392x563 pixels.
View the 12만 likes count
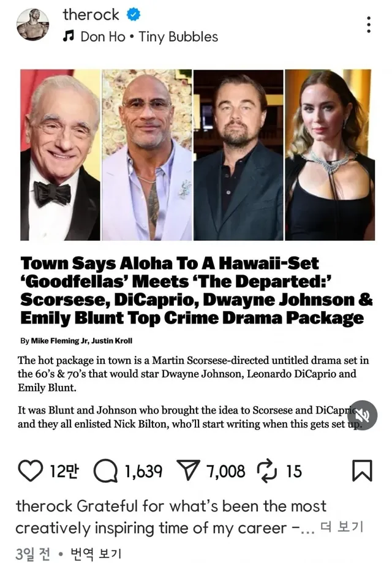click(64, 471)
